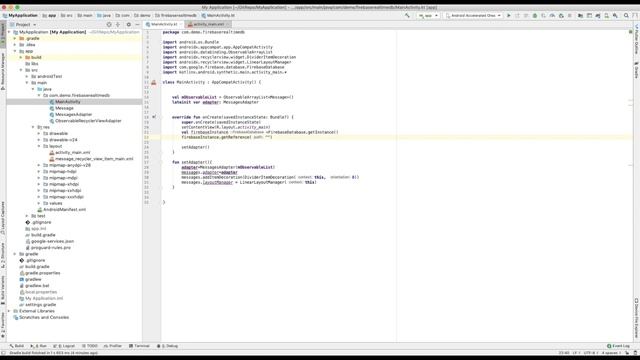Open the app run configuration dropdown
This screenshot has height=360, width=640.
pyautogui.click(x=428, y=16)
